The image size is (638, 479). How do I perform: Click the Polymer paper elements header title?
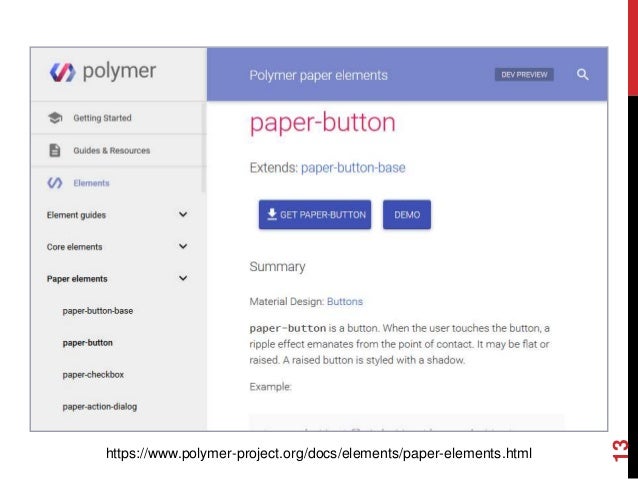click(x=319, y=75)
